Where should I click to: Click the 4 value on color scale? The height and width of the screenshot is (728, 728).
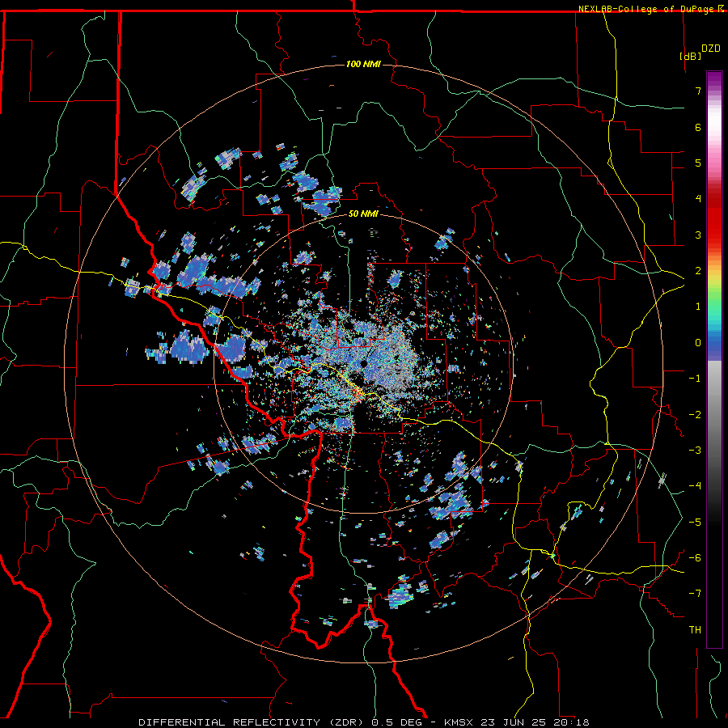tap(698, 199)
